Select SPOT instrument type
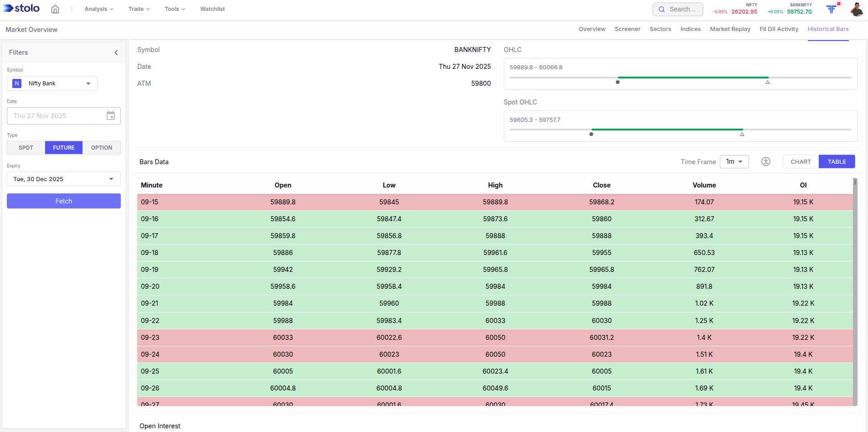 point(26,148)
